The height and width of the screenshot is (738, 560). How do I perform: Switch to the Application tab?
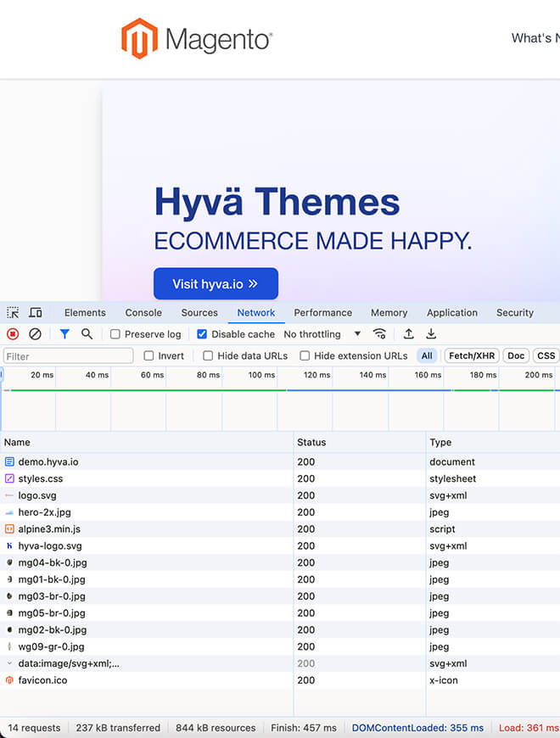(x=452, y=312)
